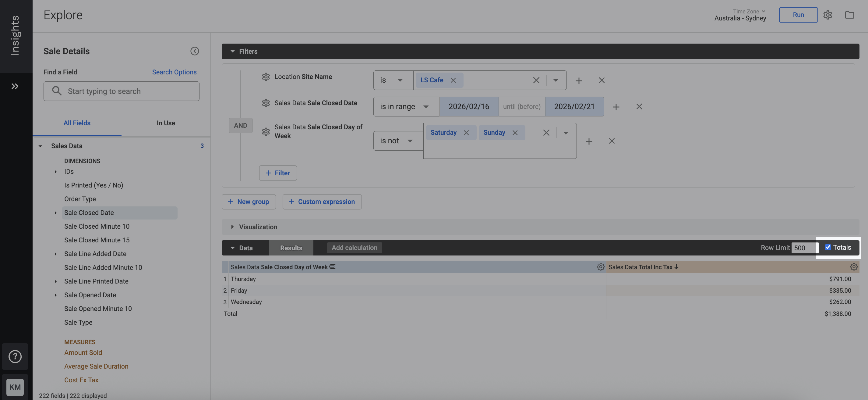This screenshot has height=400, width=868.
Task: Edit the range end date 2026/02/21
Action: 574,107
